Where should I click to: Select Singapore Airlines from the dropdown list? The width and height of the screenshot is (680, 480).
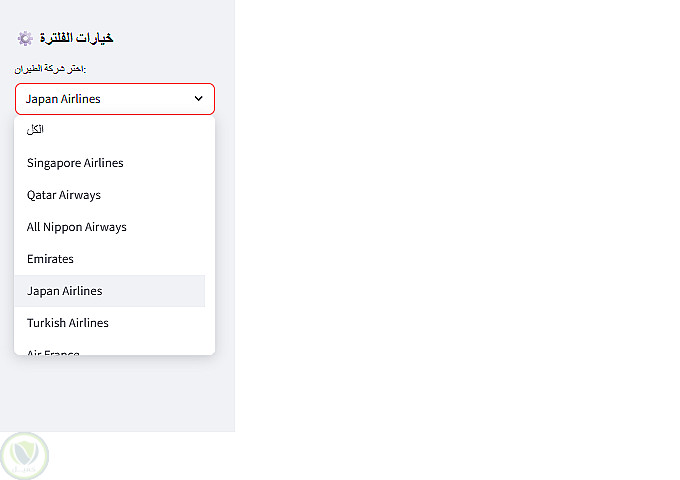pos(75,163)
